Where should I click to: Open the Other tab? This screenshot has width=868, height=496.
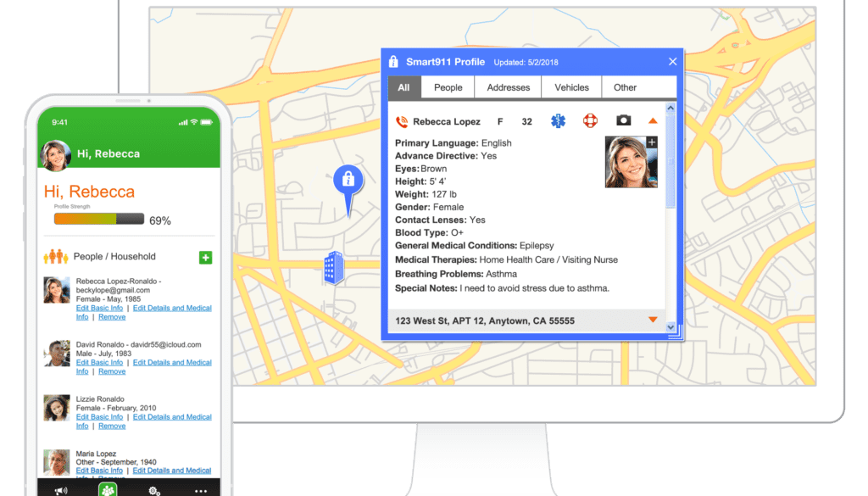click(x=625, y=87)
